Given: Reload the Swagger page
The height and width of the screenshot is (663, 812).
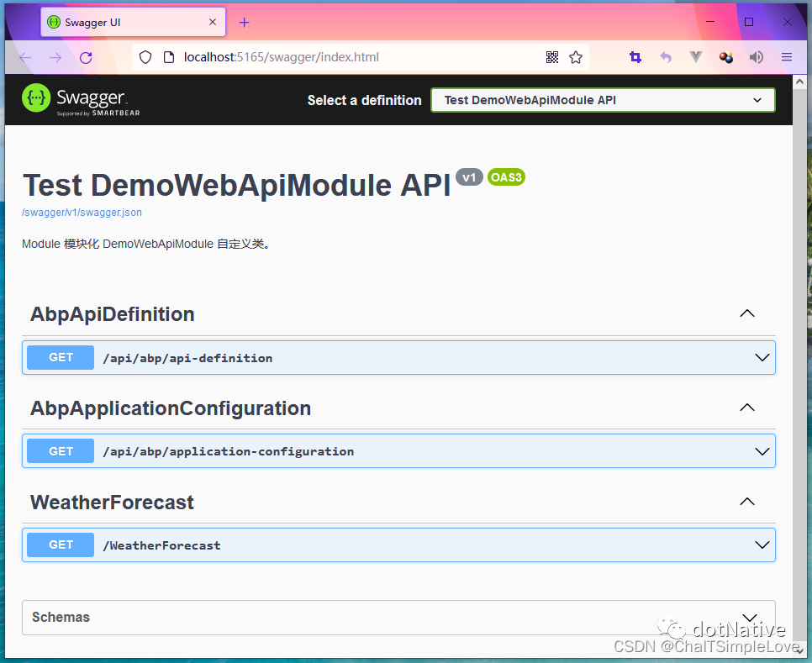Looking at the screenshot, I should point(87,57).
